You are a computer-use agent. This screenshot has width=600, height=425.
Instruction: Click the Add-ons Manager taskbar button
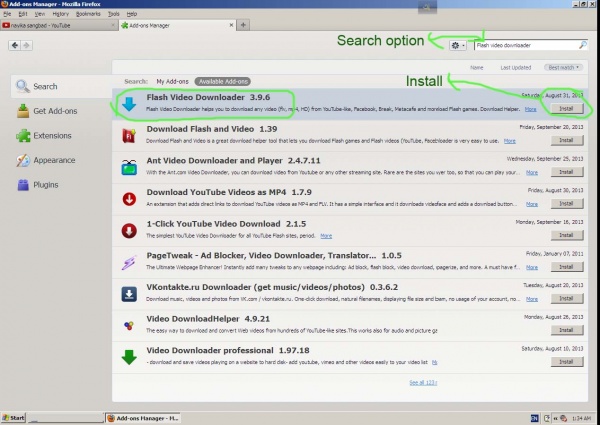pyautogui.click(x=143, y=418)
